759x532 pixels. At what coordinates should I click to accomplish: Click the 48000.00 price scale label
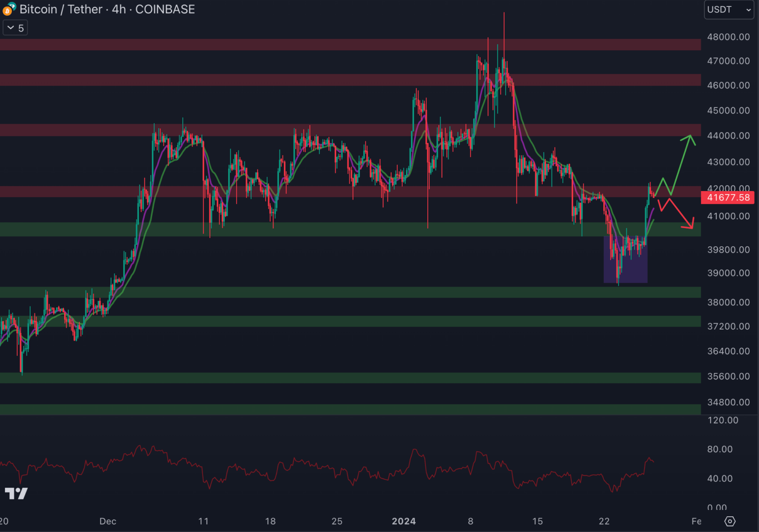coord(728,37)
